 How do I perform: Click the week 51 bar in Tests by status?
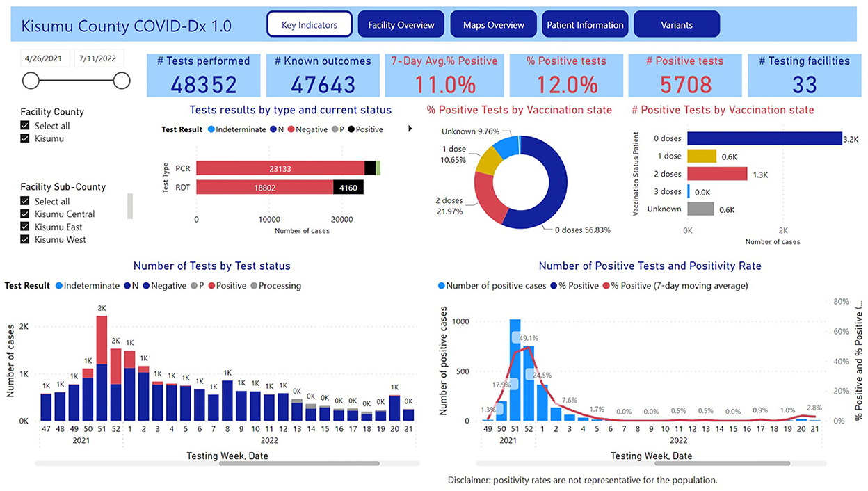pyautogui.click(x=102, y=369)
